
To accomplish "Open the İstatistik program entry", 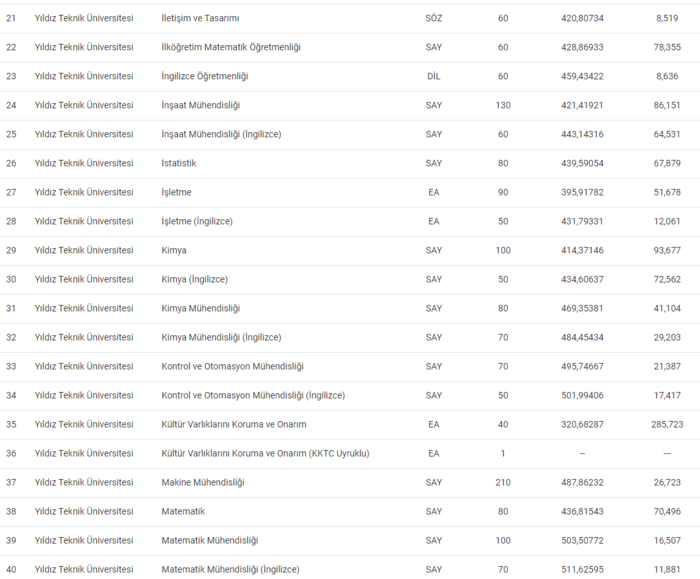I will [x=179, y=163].
